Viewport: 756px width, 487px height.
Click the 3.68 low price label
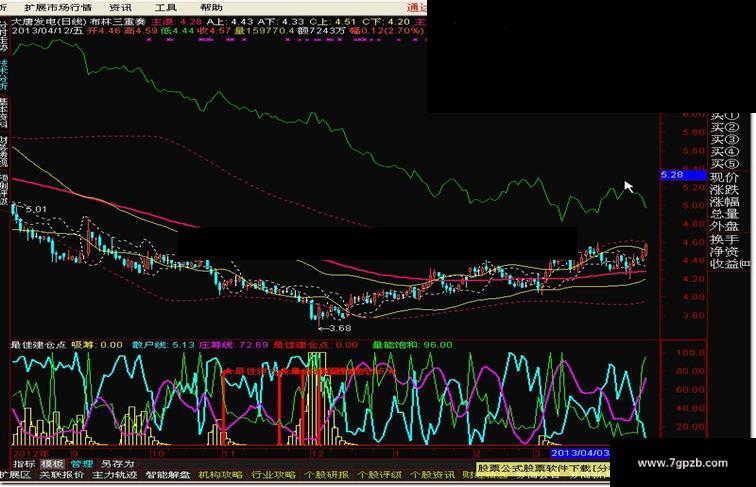pyautogui.click(x=340, y=328)
